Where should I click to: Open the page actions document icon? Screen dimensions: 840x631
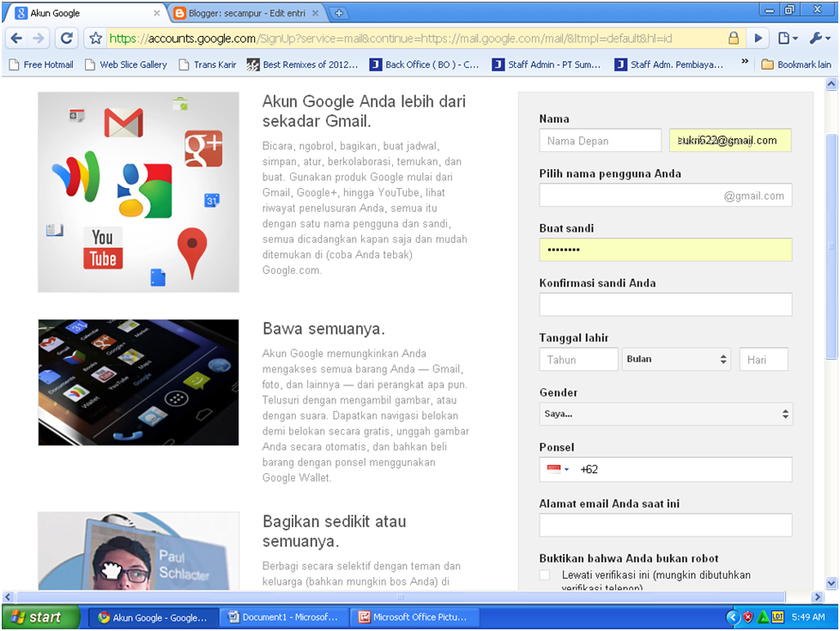(x=785, y=39)
